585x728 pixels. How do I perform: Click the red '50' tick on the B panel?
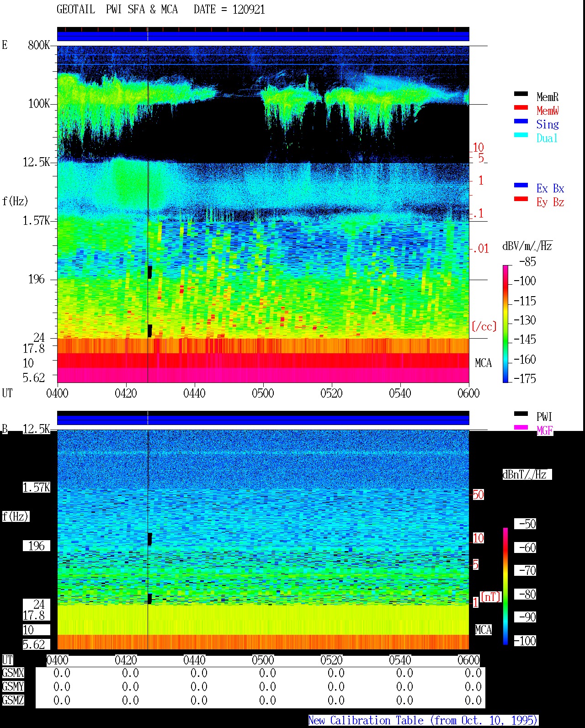478,494
